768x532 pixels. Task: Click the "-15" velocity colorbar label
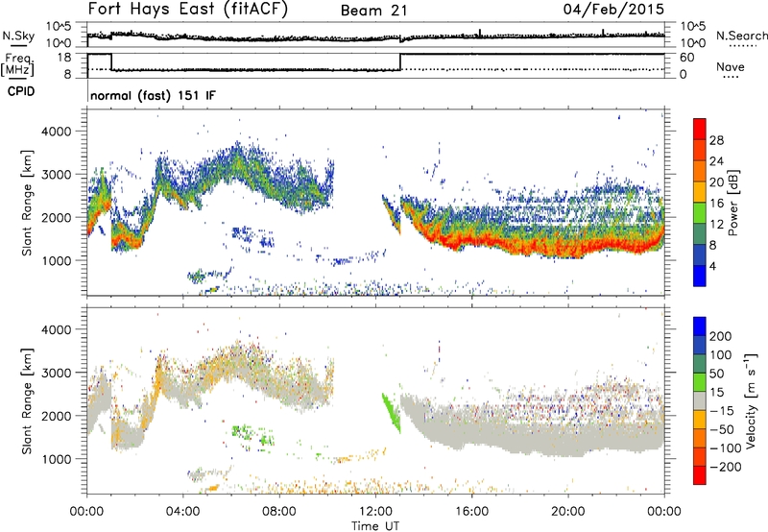(722, 411)
